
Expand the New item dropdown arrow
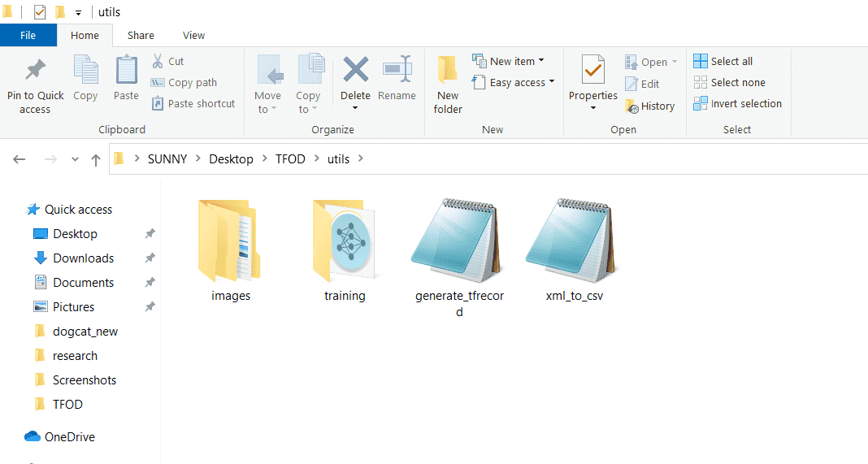[541, 60]
